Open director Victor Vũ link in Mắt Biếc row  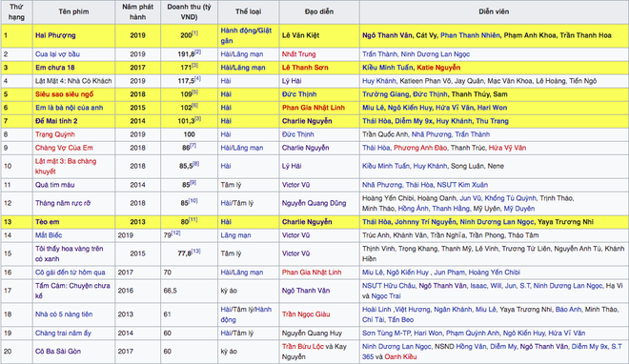295,235
